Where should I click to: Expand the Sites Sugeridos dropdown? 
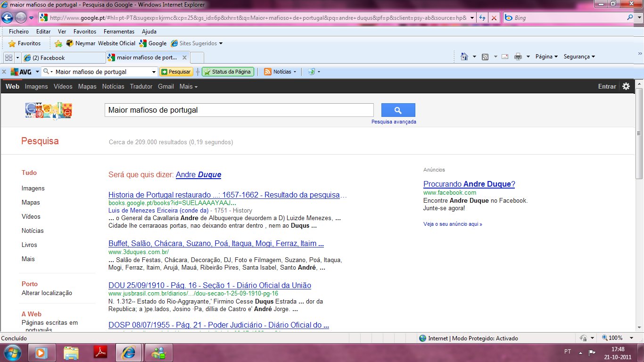[x=221, y=43]
